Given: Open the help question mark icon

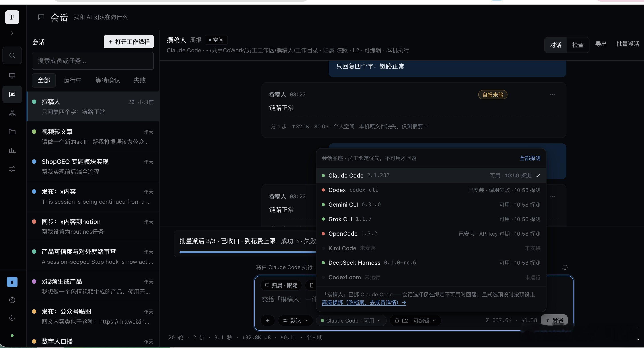Looking at the screenshot, I should tap(12, 300).
